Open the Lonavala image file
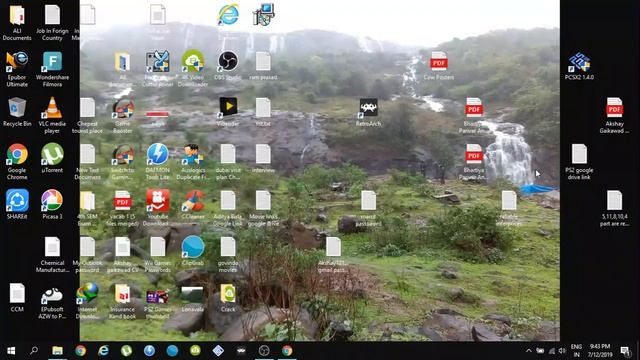The image size is (640, 360). tap(193, 295)
